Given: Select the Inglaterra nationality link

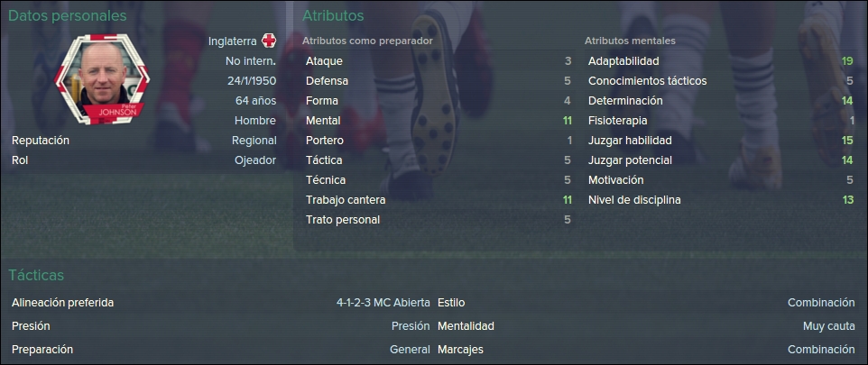Looking at the screenshot, I should (x=233, y=41).
